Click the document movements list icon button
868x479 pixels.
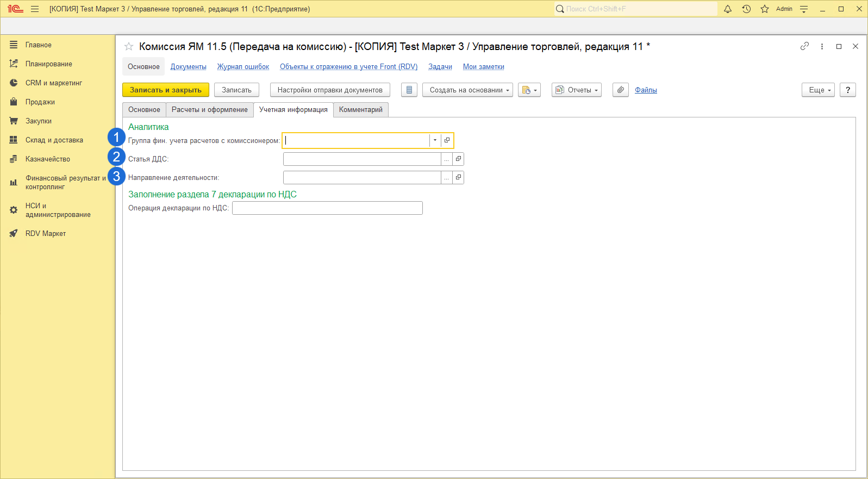point(409,90)
